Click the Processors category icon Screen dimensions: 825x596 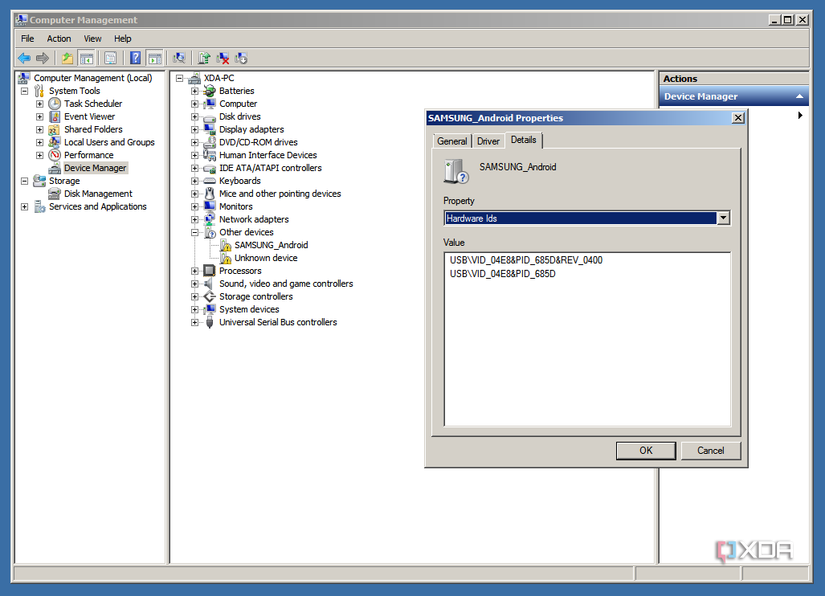[209, 271]
